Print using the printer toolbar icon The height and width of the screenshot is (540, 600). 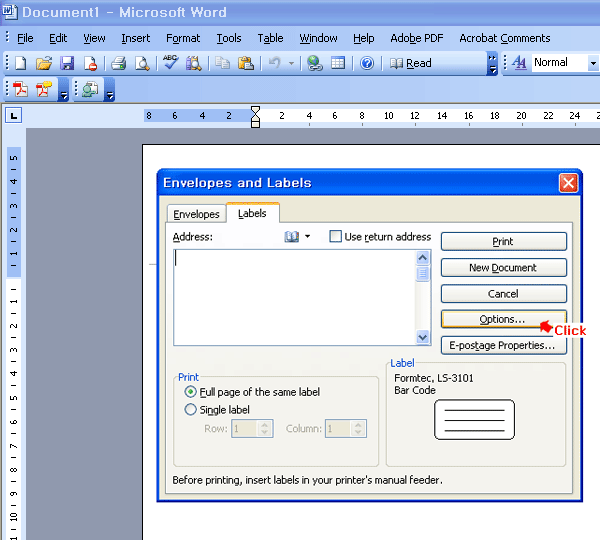click(x=119, y=63)
